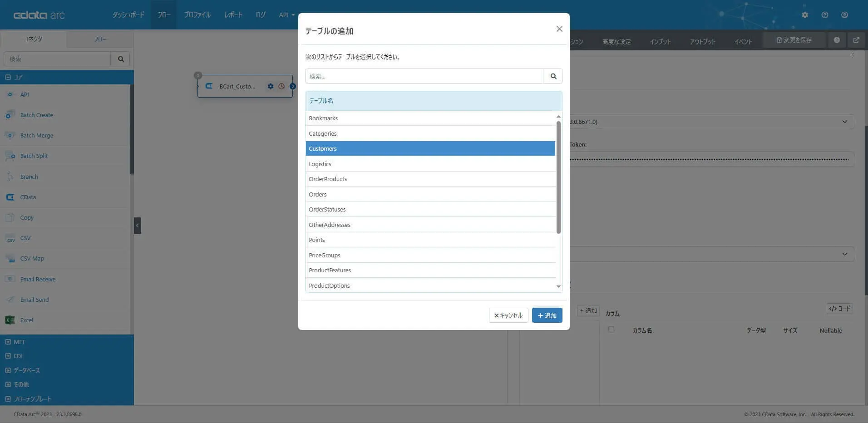Click the table list scrollbar down arrow
The width and height of the screenshot is (868, 423).
558,286
